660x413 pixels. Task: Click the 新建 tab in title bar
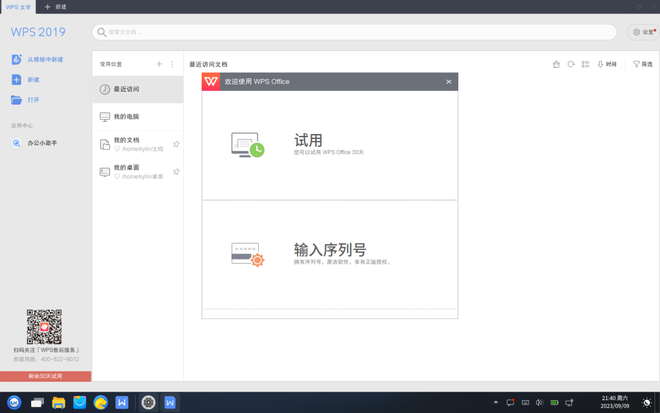[x=56, y=7]
